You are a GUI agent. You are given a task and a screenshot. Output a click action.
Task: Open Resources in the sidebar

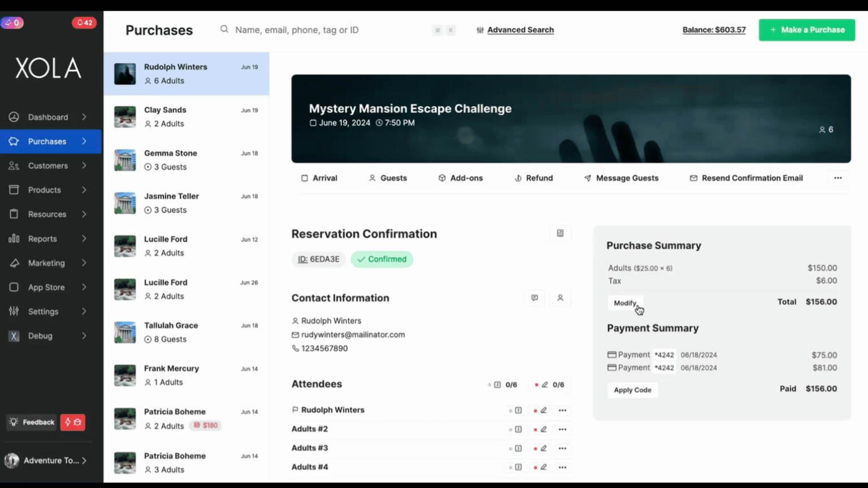click(x=48, y=214)
